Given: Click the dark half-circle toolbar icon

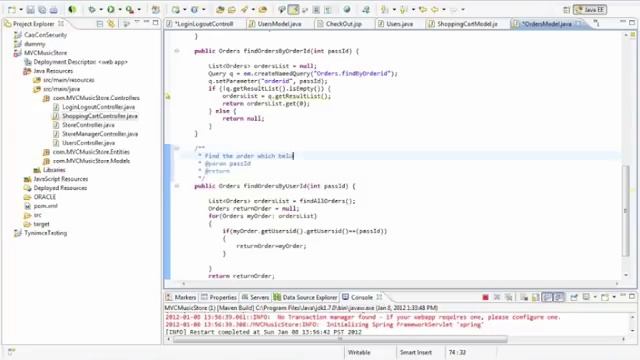Looking at the screenshot, I should pyautogui.click(x=73, y=9).
